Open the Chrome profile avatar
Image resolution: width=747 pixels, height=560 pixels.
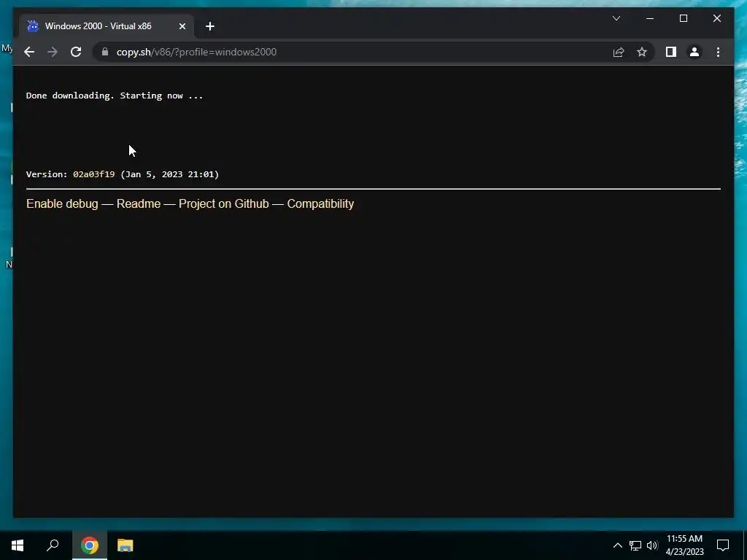(x=694, y=52)
